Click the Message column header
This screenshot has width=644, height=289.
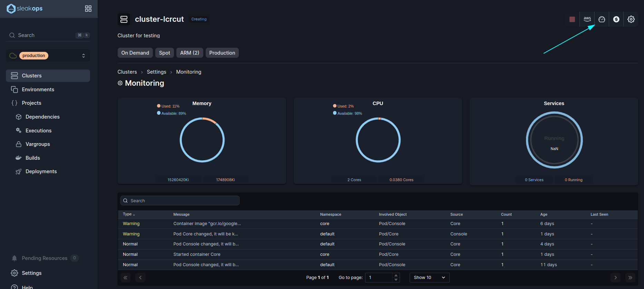tap(182, 215)
